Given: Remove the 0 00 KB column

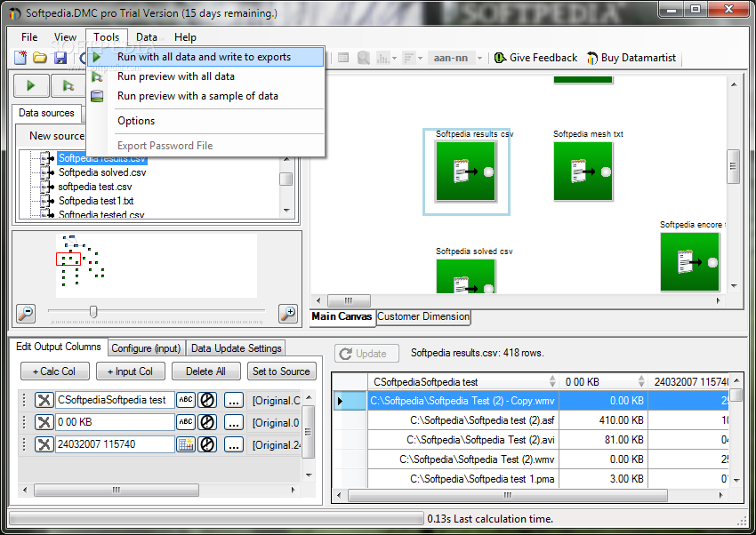Looking at the screenshot, I should pos(44,422).
